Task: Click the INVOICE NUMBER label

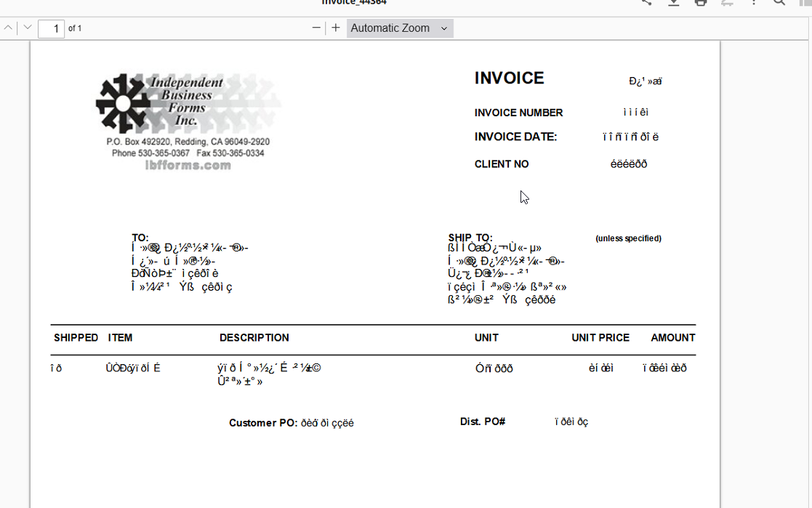Action: 518,113
